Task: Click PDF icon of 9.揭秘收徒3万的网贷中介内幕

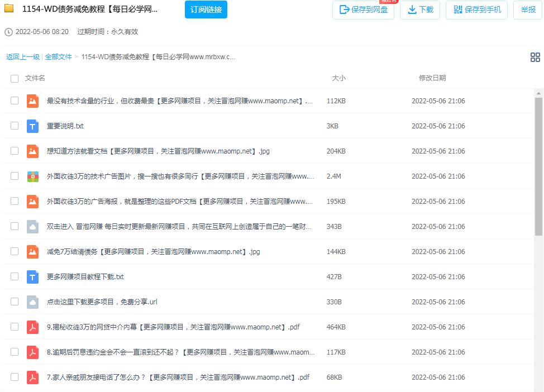Action: (32, 327)
